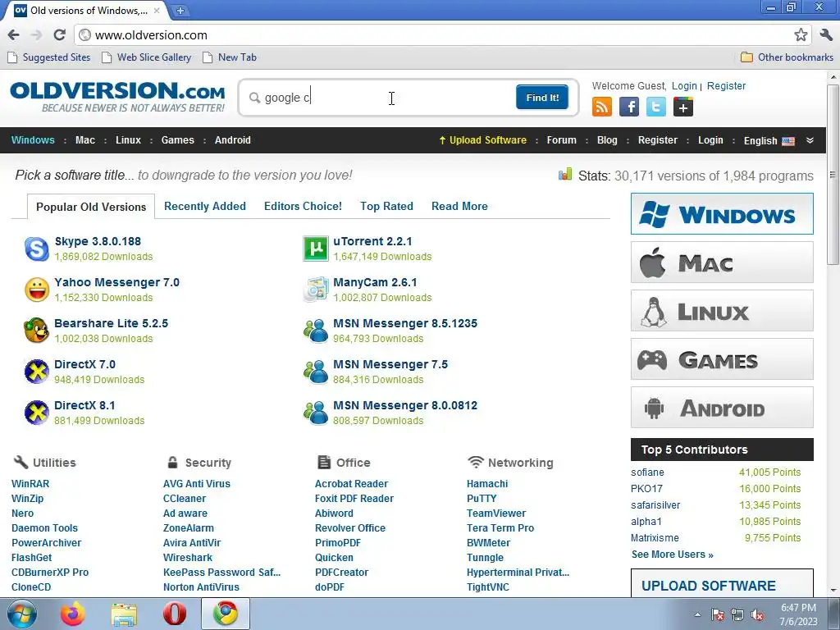This screenshot has height=630, width=840.
Task: Click the stats bar chart icon
Action: click(x=565, y=174)
